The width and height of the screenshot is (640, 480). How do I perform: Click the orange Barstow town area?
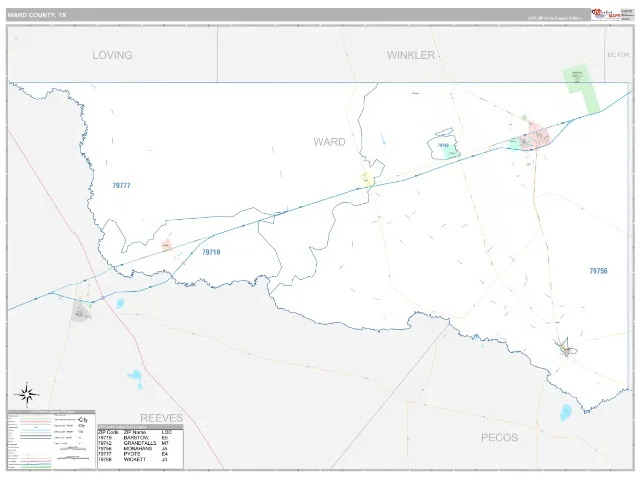[x=166, y=245]
